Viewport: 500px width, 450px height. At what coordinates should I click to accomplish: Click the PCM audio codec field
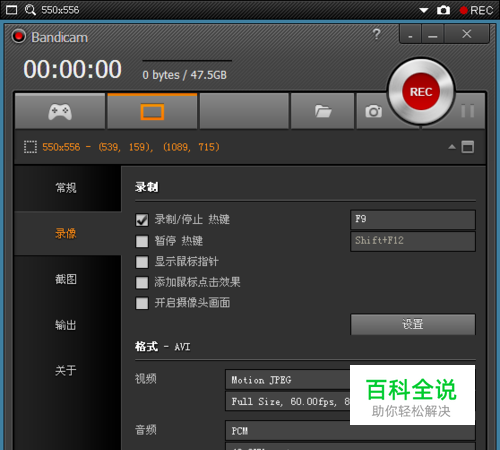tap(350, 431)
